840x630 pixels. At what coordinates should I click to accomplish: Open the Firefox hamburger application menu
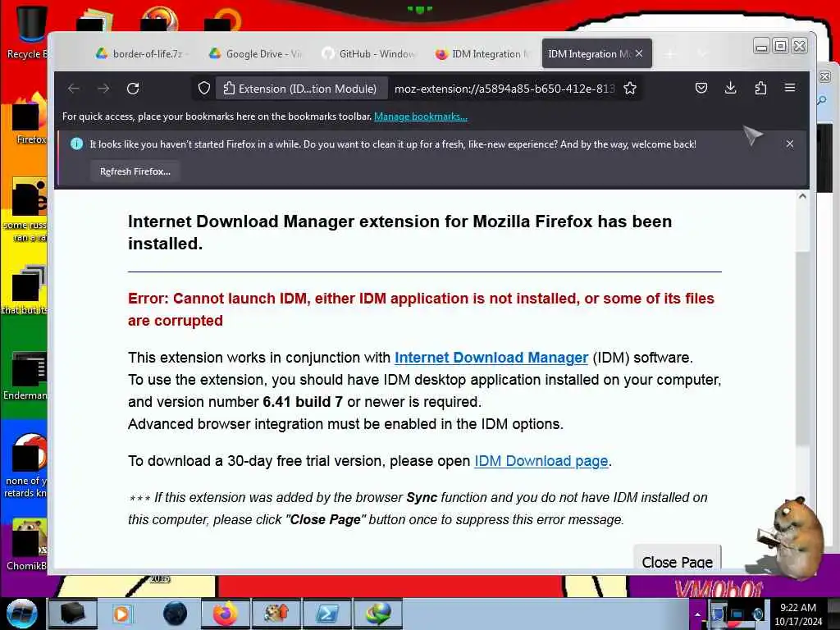click(x=790, y=87)
